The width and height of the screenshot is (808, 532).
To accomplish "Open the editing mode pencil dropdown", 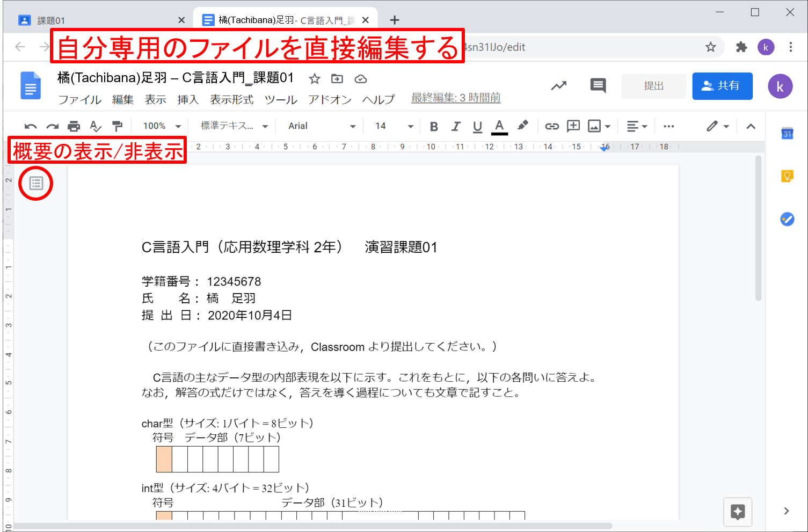I will [x=718, y=127].
